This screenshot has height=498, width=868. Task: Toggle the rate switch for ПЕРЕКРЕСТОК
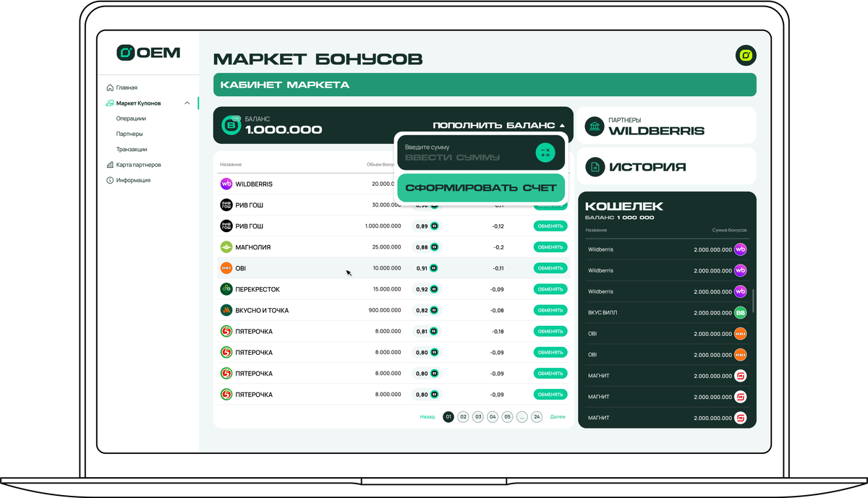434,288
